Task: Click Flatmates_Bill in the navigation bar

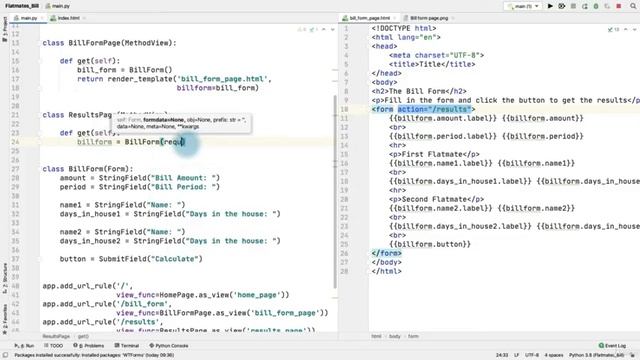Action: click(22, 6)
